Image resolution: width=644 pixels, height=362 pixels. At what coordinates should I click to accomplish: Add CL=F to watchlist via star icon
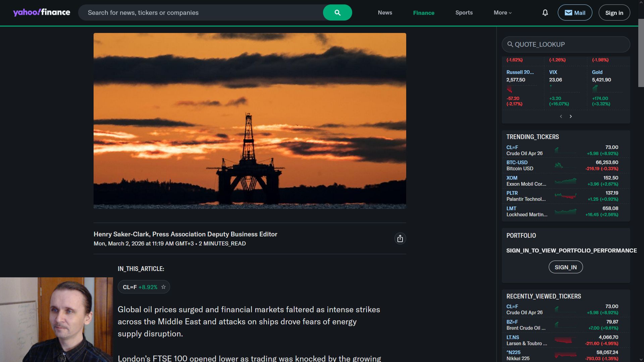[x=163, y=287]
